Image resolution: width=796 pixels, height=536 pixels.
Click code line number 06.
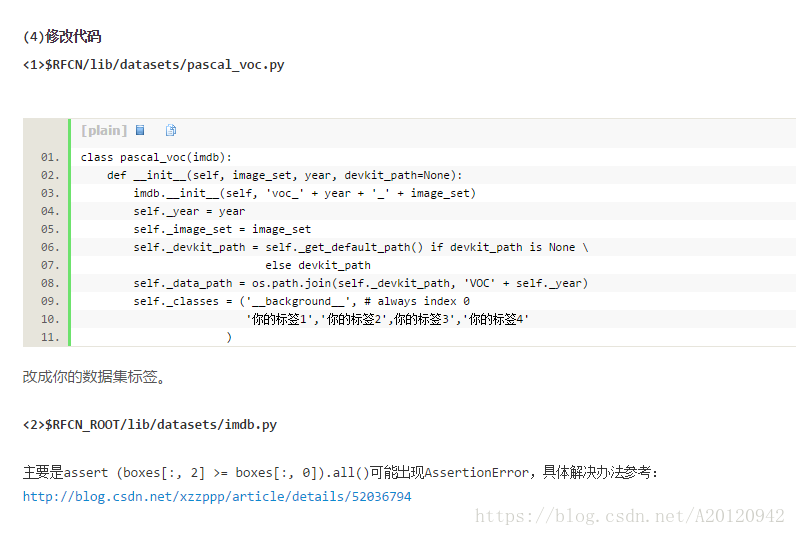coord(50,247)
